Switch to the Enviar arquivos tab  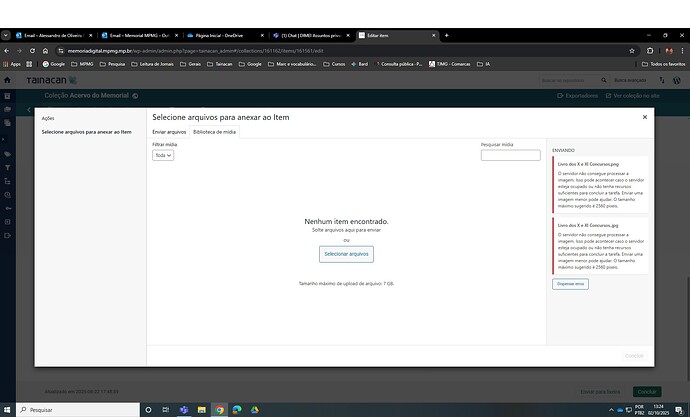169,132
